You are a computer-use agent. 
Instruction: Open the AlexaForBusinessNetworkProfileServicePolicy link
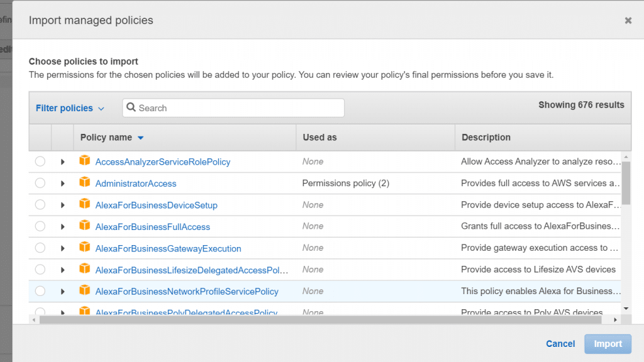click(186, 292)
